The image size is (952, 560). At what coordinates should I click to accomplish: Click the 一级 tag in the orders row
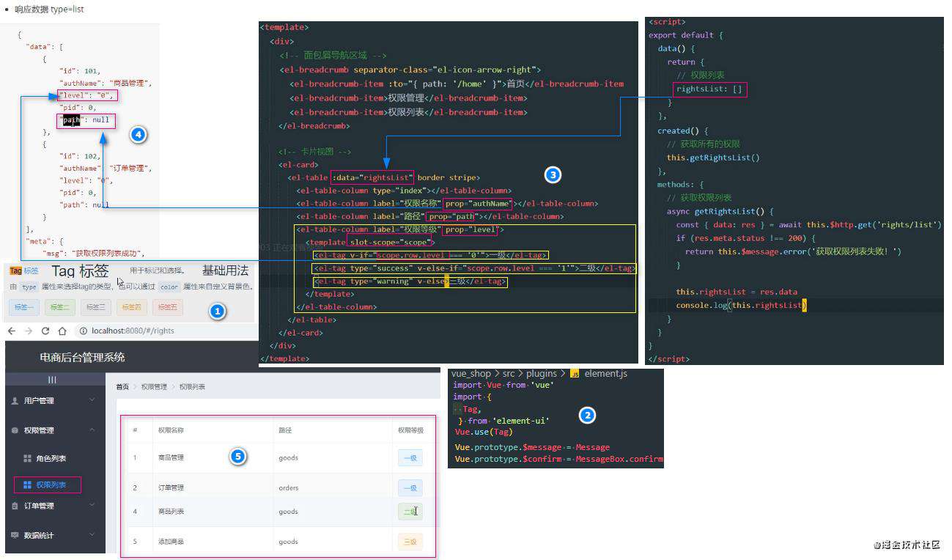(410, 487)
